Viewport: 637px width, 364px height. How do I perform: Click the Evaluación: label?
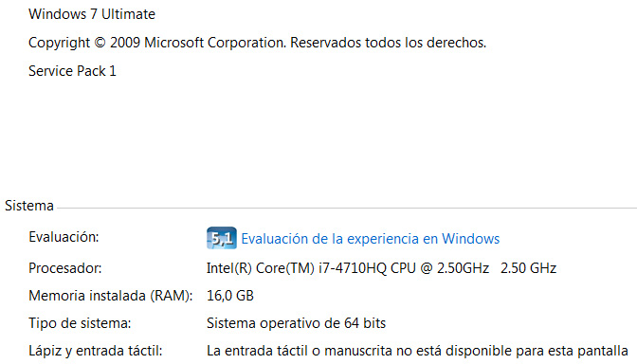pyautogui.click(x=64, y=237)
